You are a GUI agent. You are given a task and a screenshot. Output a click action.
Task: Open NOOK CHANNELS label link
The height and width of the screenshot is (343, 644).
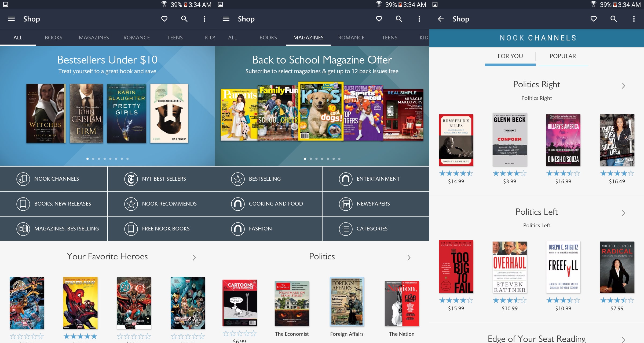pos(57,179)
